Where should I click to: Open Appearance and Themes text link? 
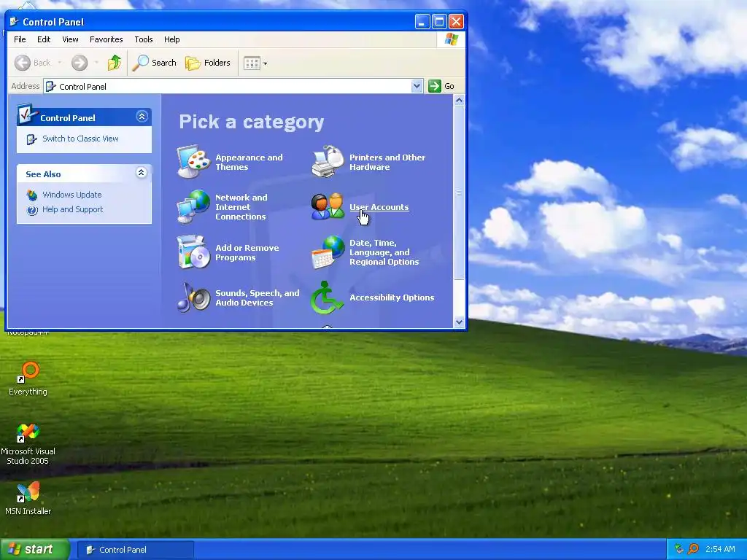click(249, 162)
